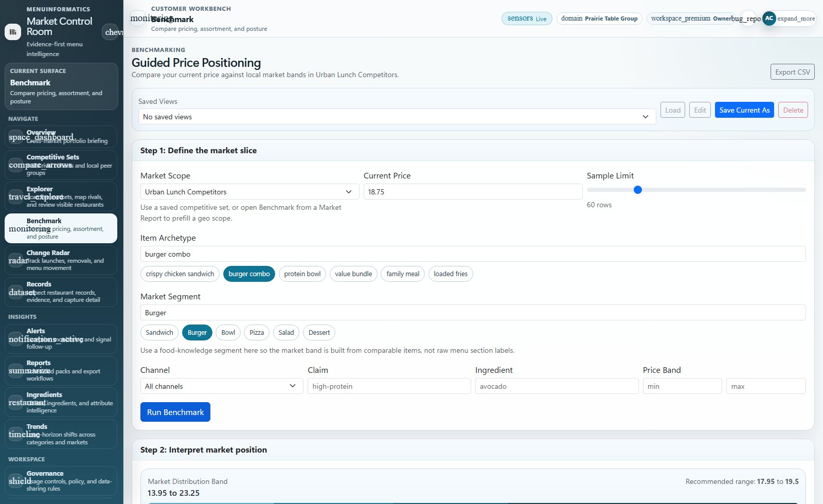
Task: Click the Ingredient input field
Action: (x=557, y=386)
